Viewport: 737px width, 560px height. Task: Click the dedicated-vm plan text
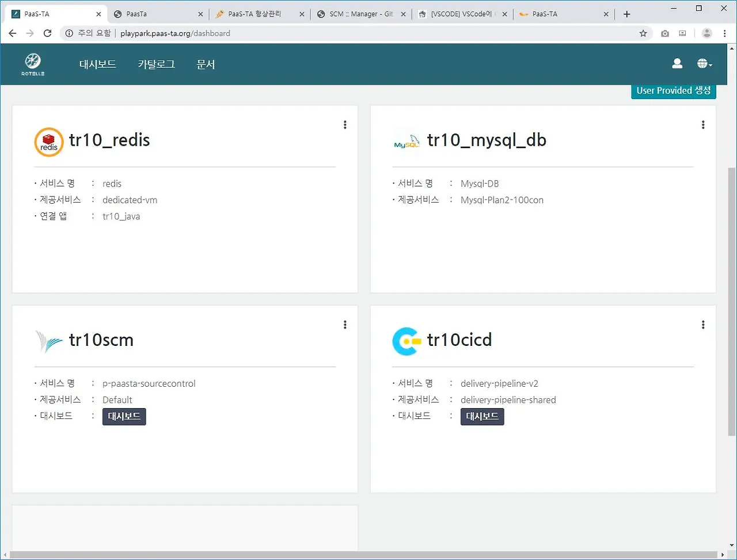pyautogui.click(x=130, y=200)
